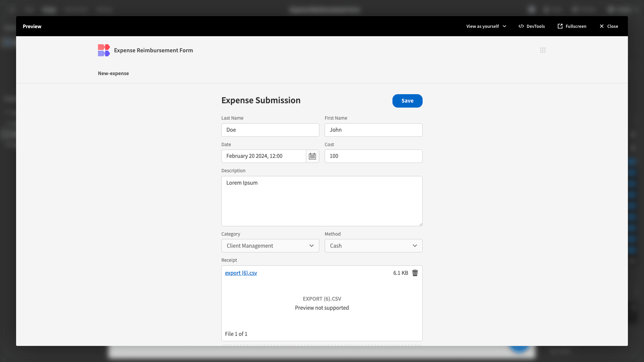Open the Method dropdown showing Cash

374,246
